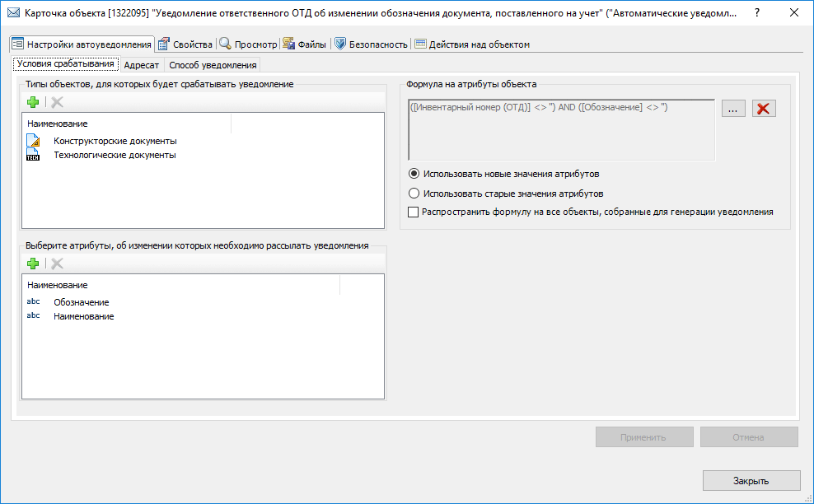Enable Распространить формулу на все объекты checkbox
The height and width of the screenshot is (504, 814).
(x=414, y=212)
